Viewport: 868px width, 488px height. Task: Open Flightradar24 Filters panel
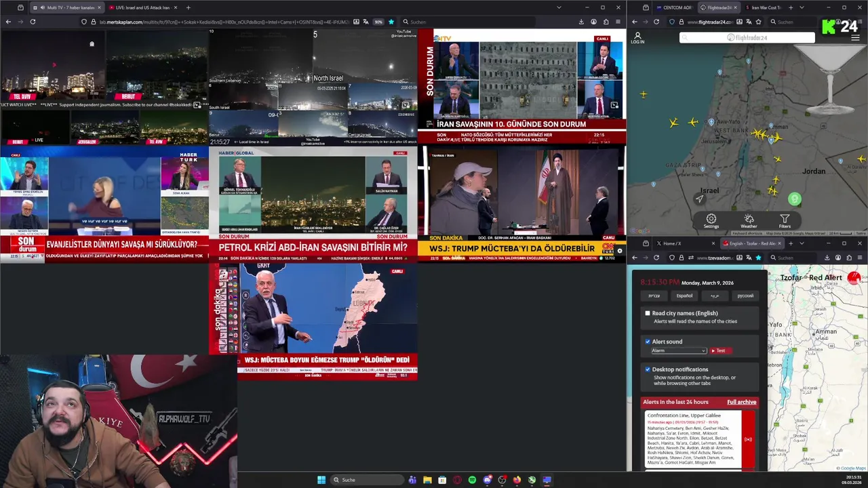coord(785,221)
